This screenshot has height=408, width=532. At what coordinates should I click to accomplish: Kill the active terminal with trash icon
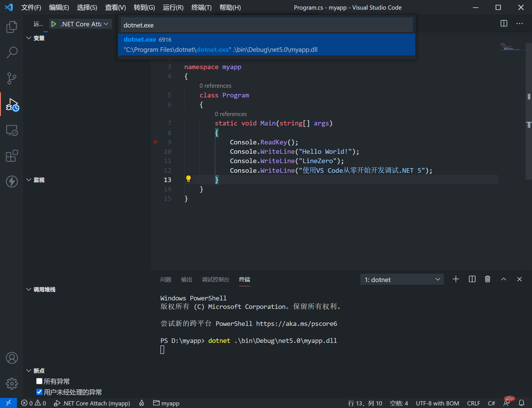[x=487, y=279]
